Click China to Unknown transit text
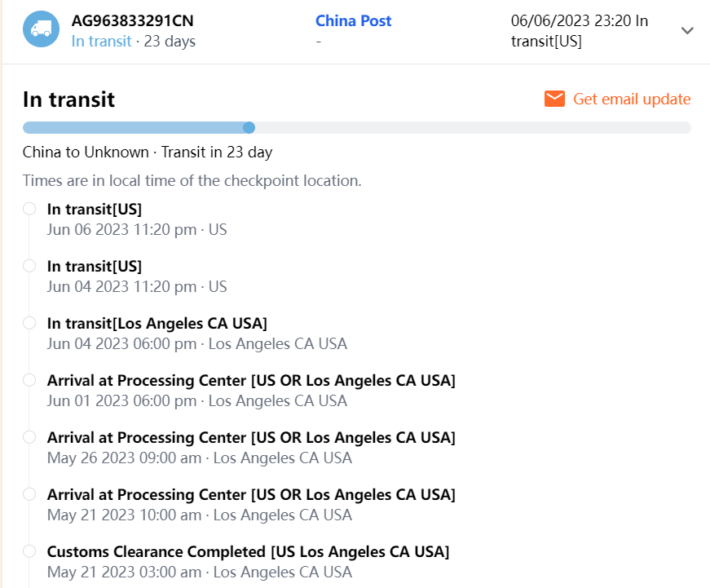Screen dimensions: 710x588 click(147, 152)
